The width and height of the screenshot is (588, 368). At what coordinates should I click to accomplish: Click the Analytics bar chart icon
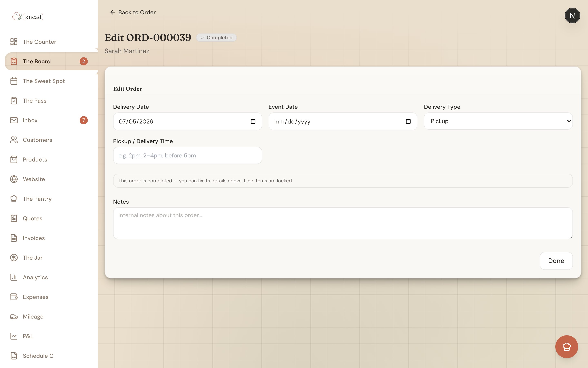click(14, 277)
